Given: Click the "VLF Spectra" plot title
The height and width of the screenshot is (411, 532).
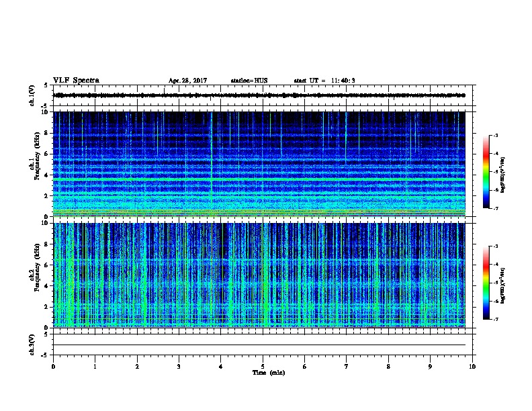Looking at the screenshot, I should click(x=76, y=81).
